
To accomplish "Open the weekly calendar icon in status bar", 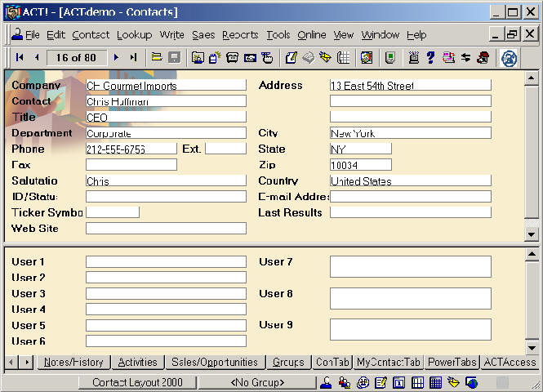I will 417,382.
